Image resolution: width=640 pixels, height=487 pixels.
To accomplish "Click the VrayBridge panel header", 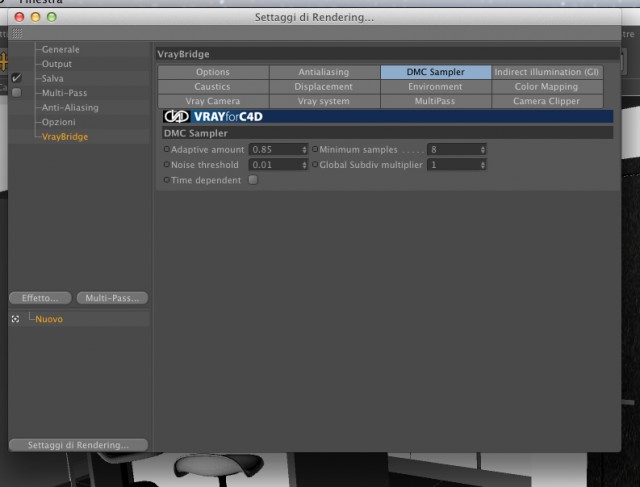I will pyautogui.click(x=388, y=54).
